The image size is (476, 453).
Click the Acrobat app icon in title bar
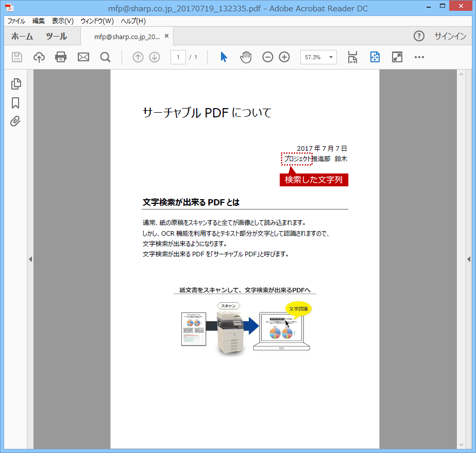(9, 7)
